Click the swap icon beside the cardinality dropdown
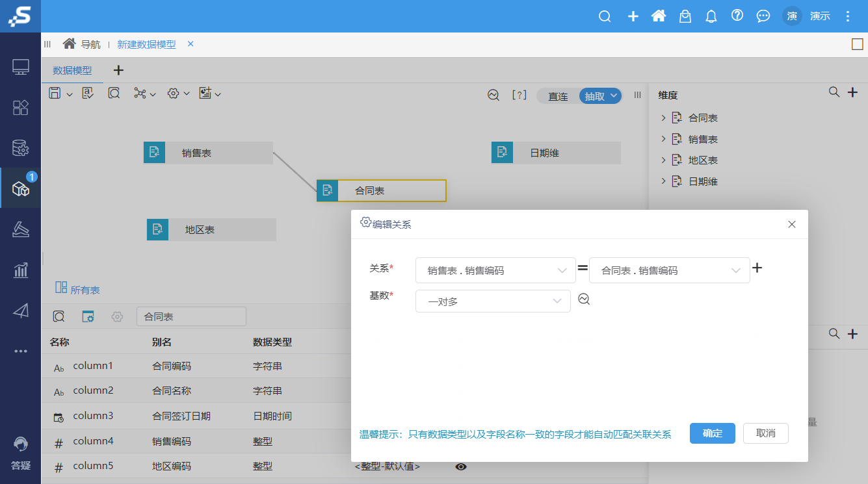The width and height of the screenshot is (868, 484). (584, 299)
